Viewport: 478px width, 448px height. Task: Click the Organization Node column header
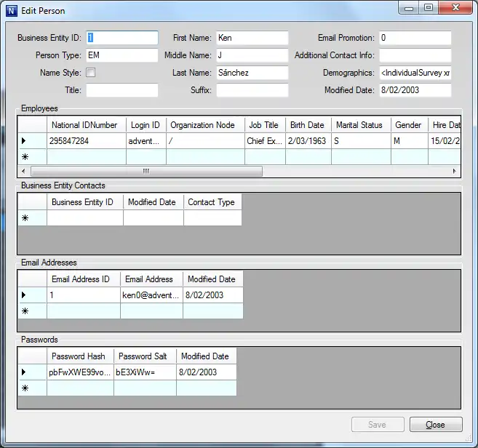[205, 125]
